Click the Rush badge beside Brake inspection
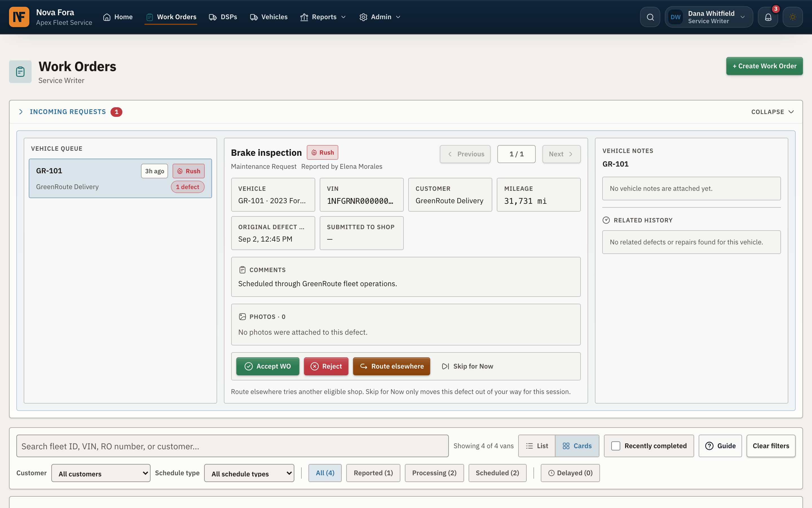Viewport: 812px width, 508px height. tap(322, 152)
